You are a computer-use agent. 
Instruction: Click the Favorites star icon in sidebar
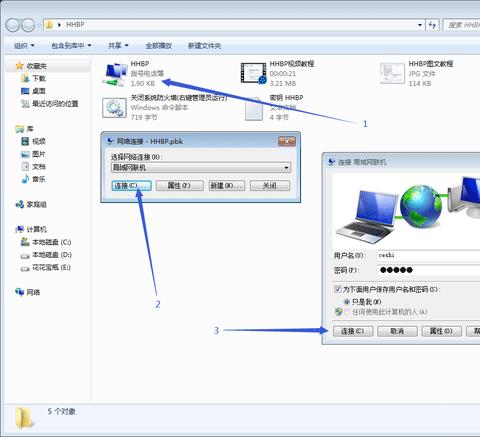[x=20, y=66]
